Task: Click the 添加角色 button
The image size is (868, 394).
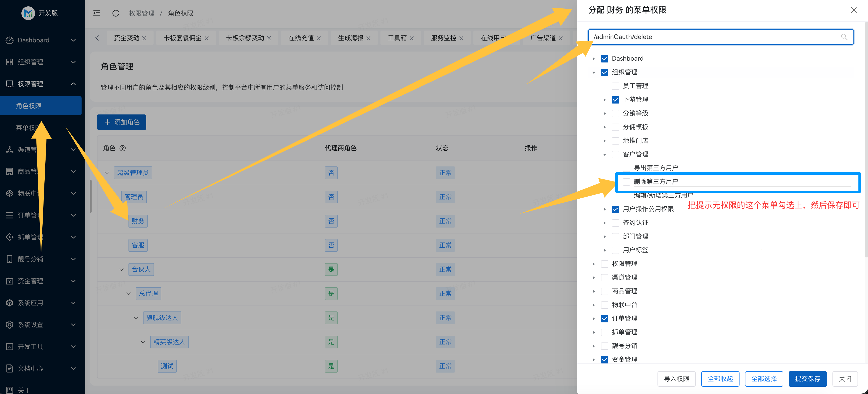Action: (x=122, y=122)
